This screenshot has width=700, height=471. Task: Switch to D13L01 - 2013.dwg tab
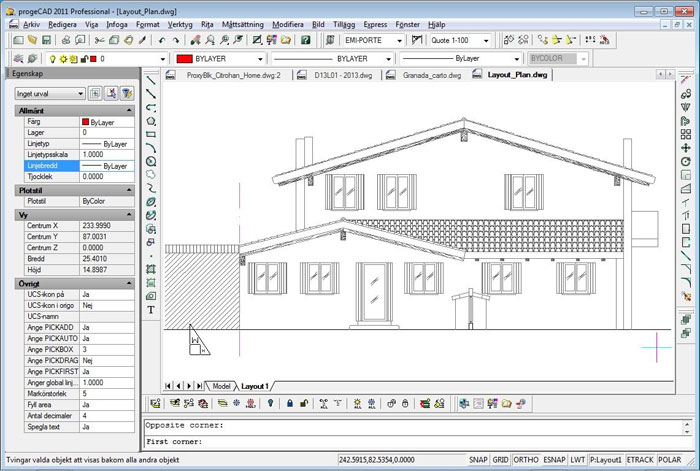click(343, 75)
